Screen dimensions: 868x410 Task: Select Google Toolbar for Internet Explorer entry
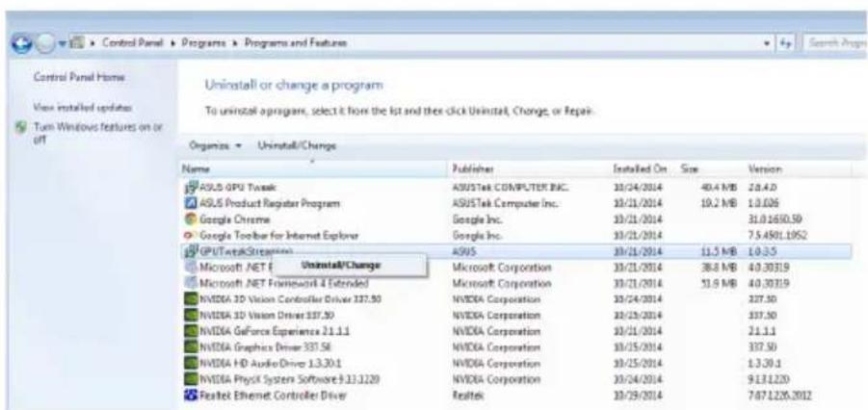278,235
